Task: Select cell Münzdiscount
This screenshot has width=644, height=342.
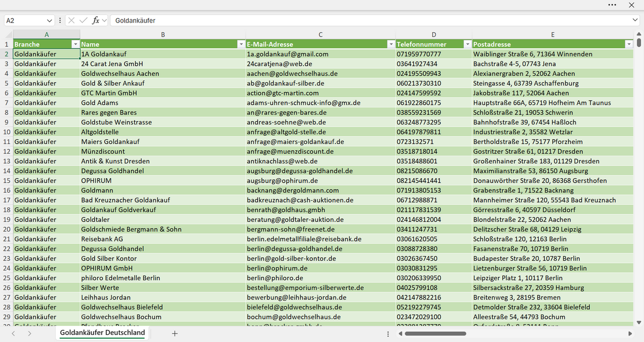Action: point(163,151)
